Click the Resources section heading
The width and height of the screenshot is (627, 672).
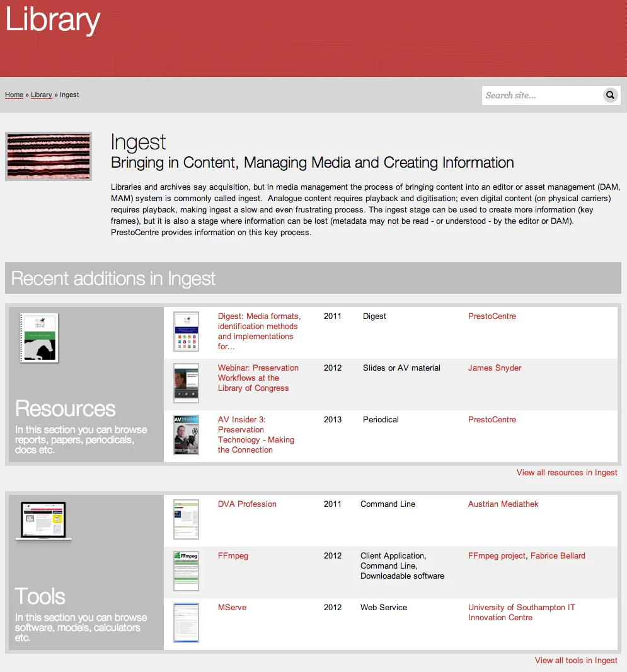pos(65,408)
